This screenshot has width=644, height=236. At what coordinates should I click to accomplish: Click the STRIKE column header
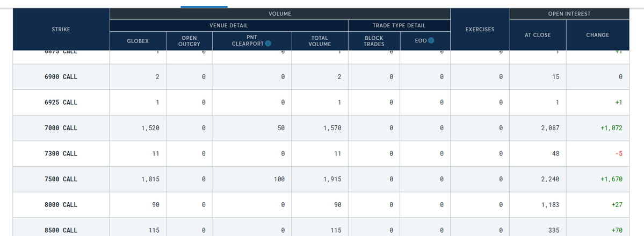[61, 30]
